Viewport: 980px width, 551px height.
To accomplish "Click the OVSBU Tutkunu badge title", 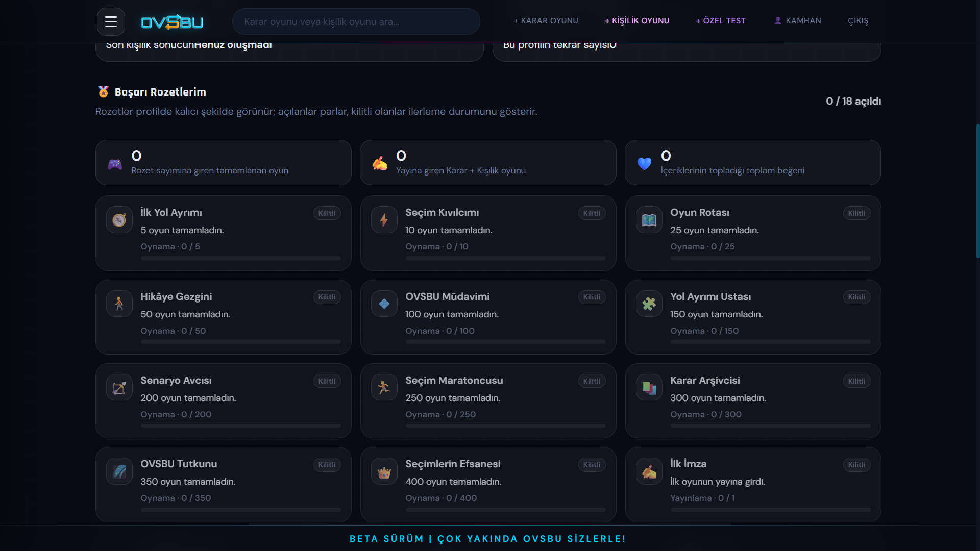I will coord(179,464).
